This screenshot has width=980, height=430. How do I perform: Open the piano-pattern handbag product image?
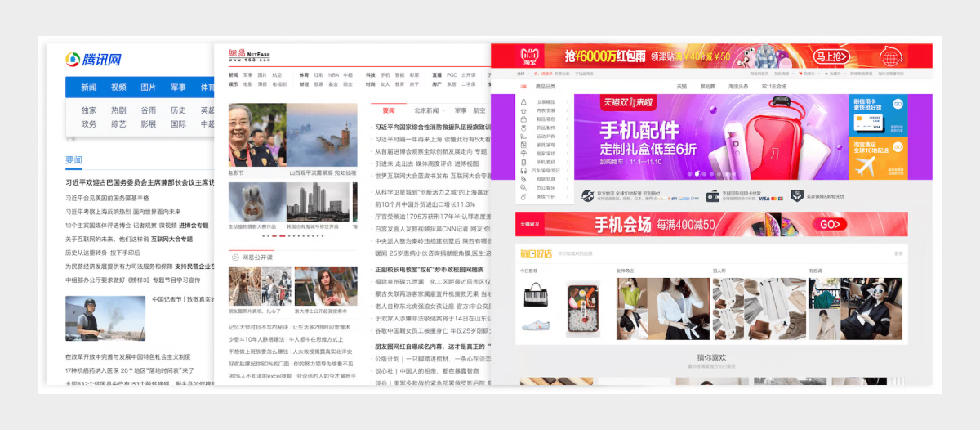click(x=537, y=294)
